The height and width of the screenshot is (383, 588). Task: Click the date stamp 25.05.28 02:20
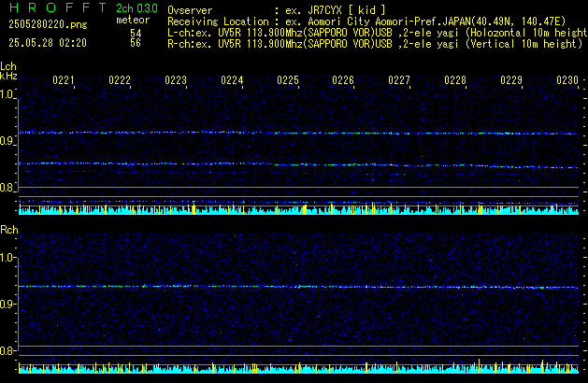[x=48, y=43]
